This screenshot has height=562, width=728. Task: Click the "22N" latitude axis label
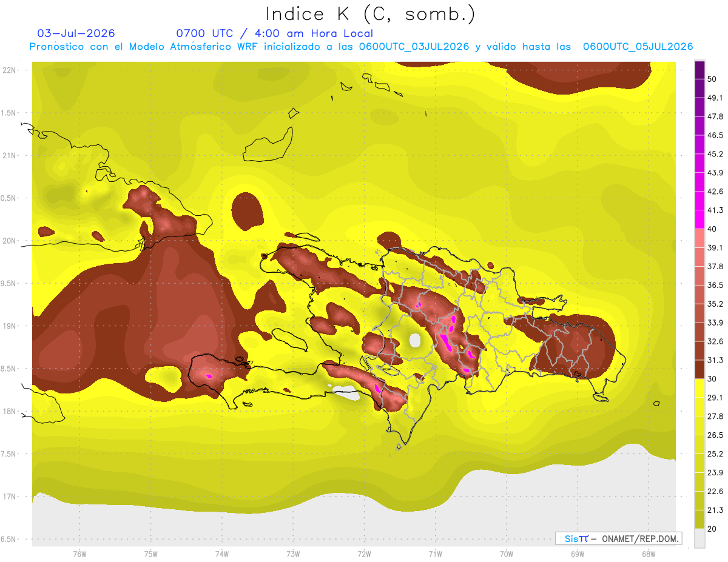pos(9,70)
